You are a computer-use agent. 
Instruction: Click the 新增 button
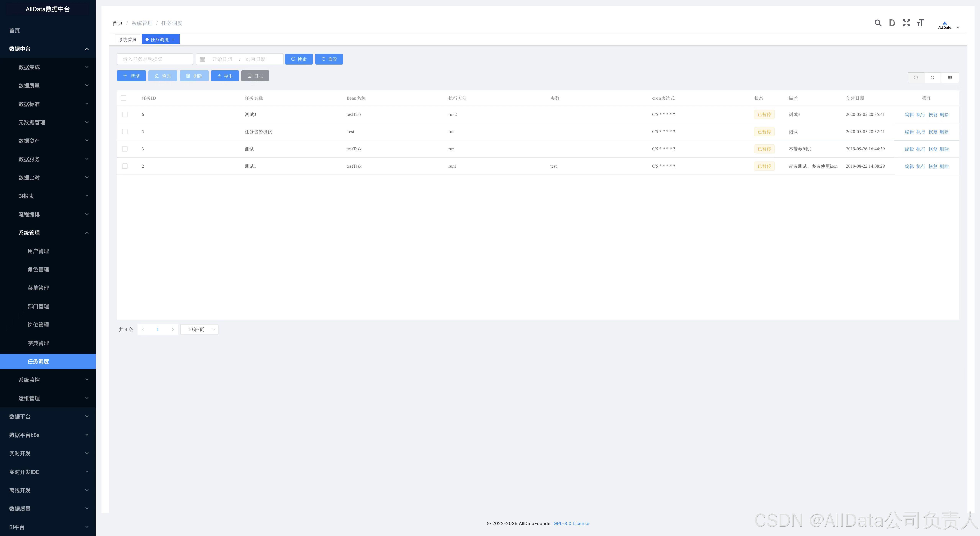click(x=131, y=76)
